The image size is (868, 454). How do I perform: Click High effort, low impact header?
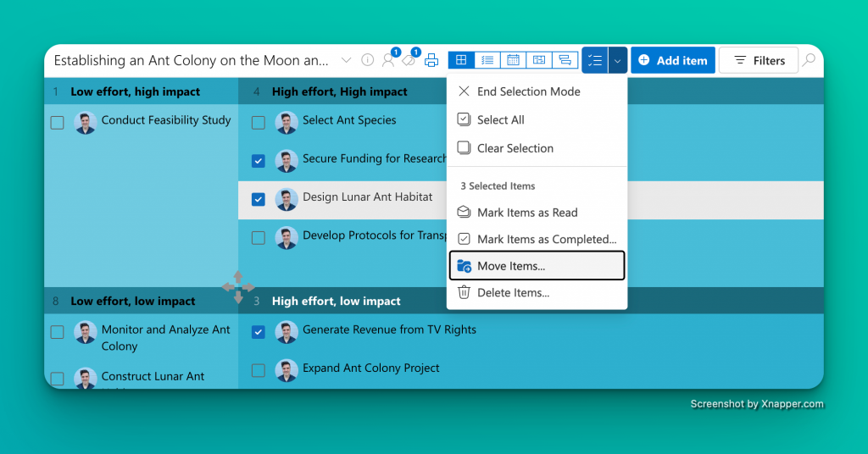pos(336,302)
